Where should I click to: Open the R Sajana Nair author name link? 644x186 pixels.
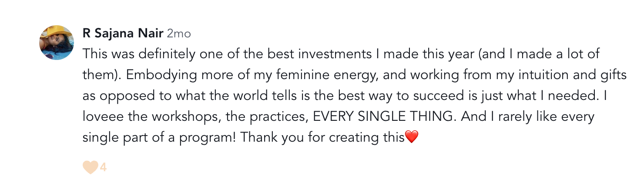pos(123,33)
